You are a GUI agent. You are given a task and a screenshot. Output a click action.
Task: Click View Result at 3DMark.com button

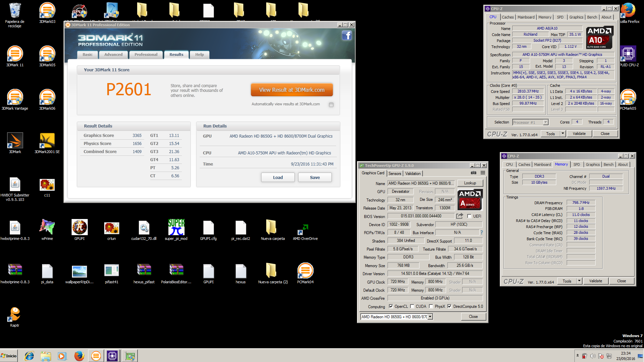(x=292, y=90)
